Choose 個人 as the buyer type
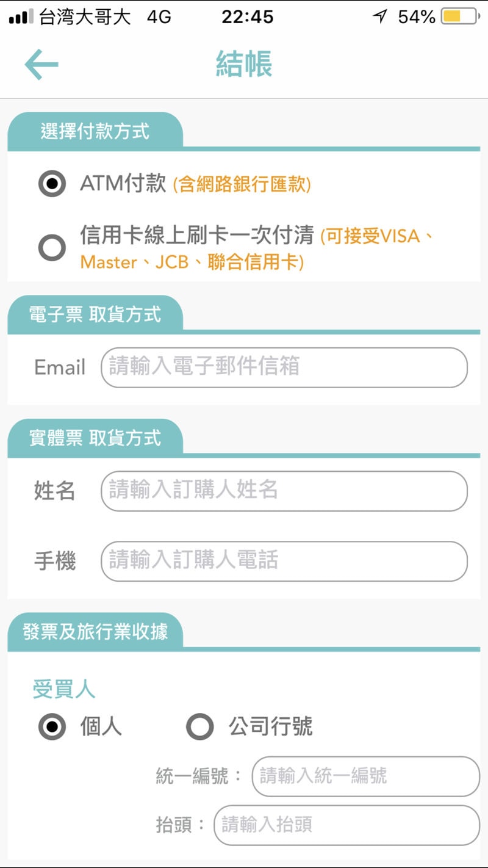 coord(52,726)
